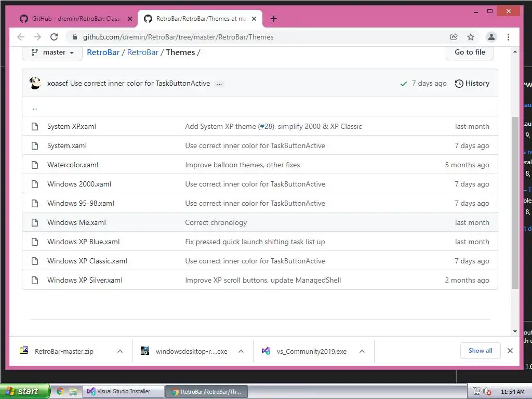Click RetroBar-master.zip download icon
Image resolution: width=532 pixels, height=399 pixels.
[x=24, y=351]
